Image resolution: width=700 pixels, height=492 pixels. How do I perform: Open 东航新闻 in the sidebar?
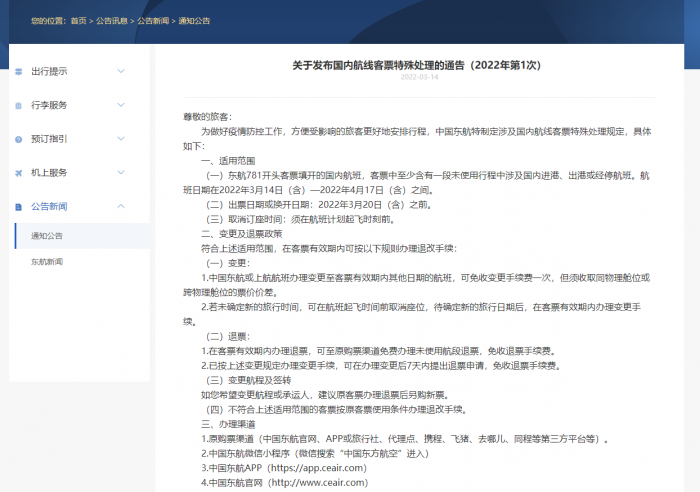[x=47, y=261]
